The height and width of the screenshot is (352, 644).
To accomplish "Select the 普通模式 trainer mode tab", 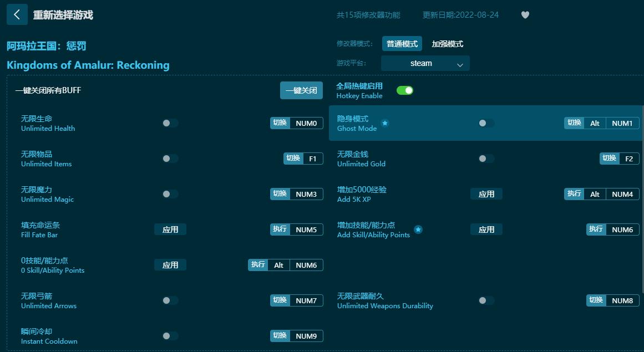I will point(402,43).
